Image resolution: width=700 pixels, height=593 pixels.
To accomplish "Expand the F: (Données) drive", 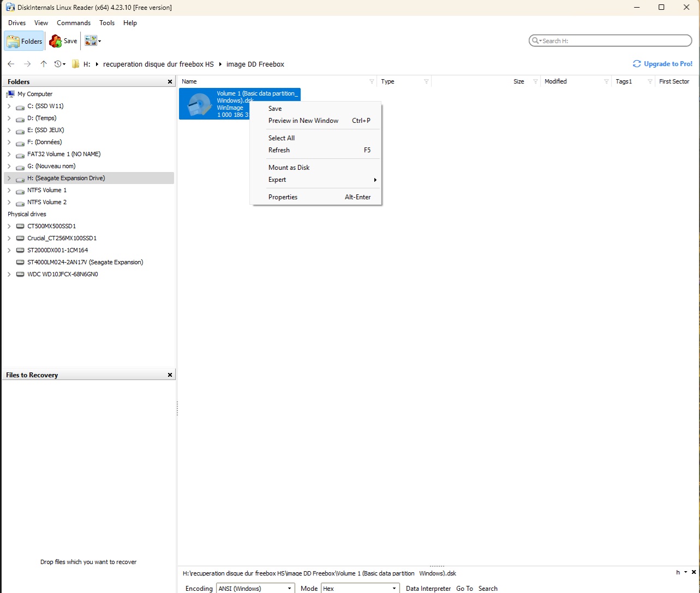I will [x=9, y=142].
